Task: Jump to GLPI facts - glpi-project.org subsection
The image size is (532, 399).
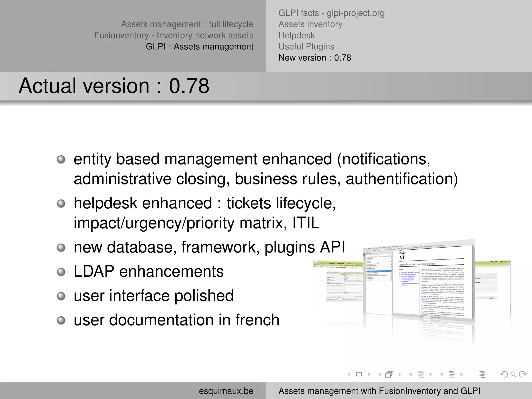Action: (331, 13)
